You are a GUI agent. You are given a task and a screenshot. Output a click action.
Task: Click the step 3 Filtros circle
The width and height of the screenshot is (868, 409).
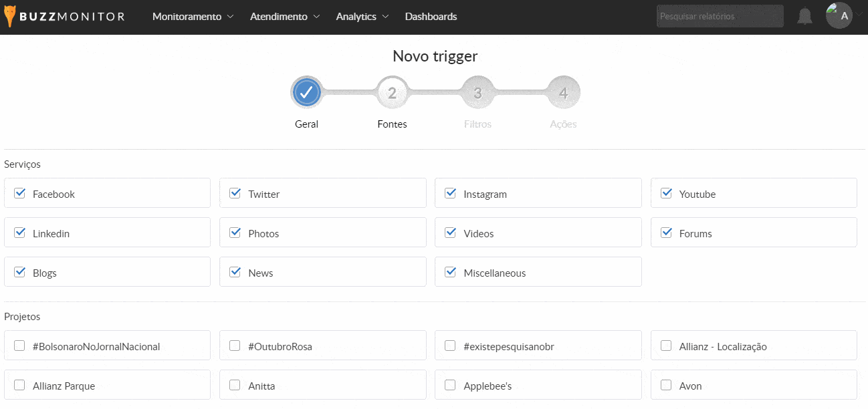[477, 93]
